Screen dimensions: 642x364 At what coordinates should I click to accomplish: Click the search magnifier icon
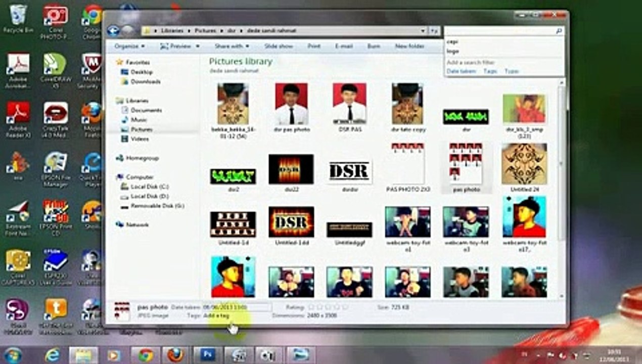(559, 31)
